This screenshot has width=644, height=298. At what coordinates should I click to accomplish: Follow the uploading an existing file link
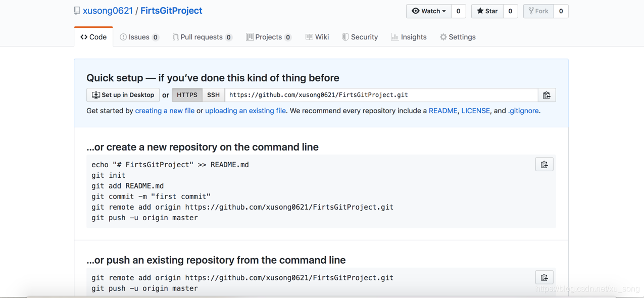(x=245, y=111)
